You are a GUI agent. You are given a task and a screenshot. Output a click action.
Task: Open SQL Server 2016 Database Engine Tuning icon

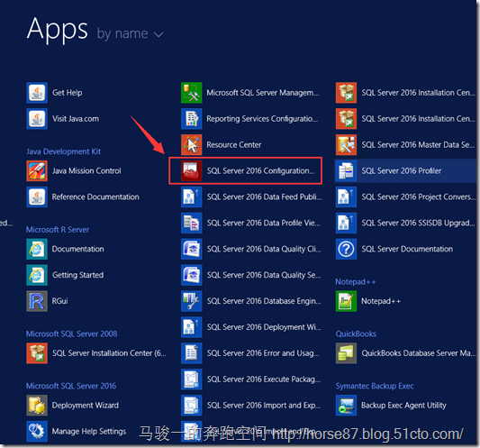click(191, 301)
